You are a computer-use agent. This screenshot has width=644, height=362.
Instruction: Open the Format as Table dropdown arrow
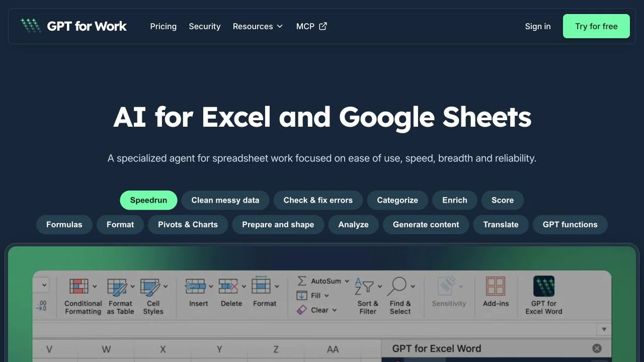[x=133, y=287]
